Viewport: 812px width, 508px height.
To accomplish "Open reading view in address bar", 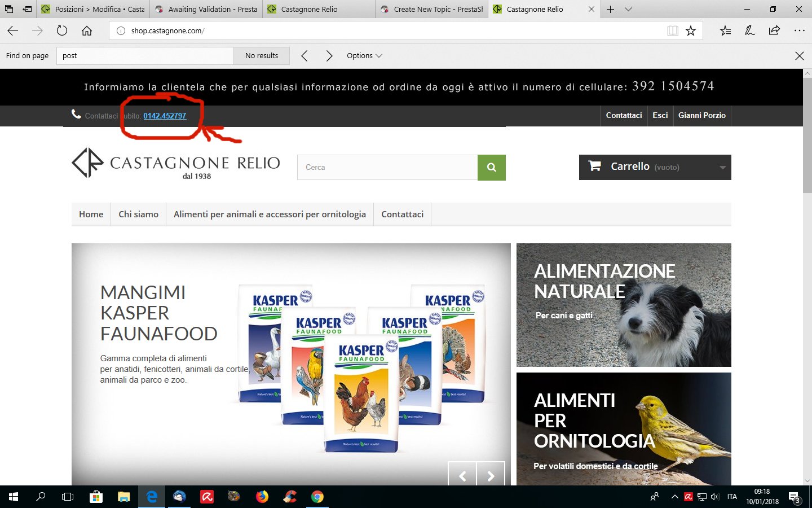I will point(673,31).
